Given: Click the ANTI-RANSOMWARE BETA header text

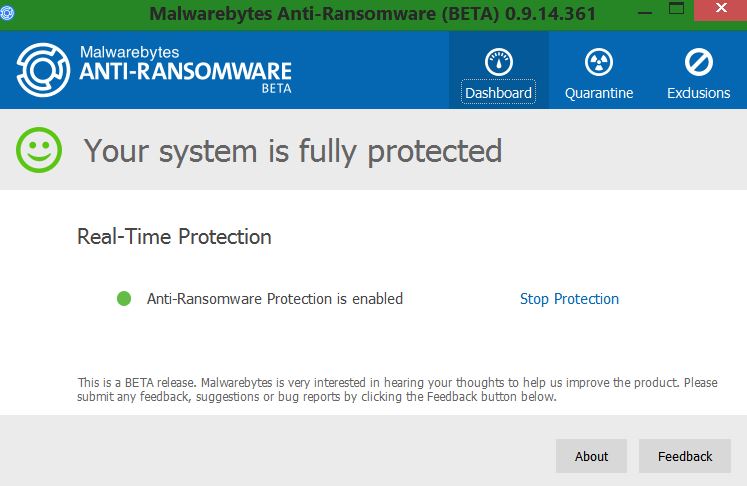Looking at the screenshot, I should pos(185,76).
